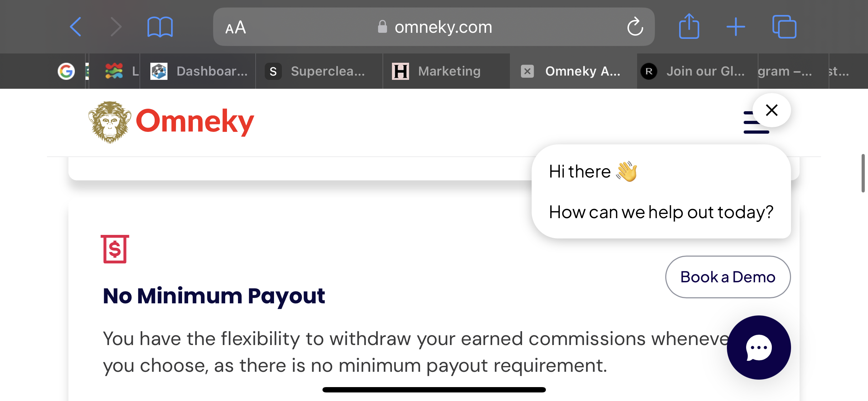Open the Safari bookmarks book icon
The width and height of the screenshot is (868, 401).
[160, 27]
